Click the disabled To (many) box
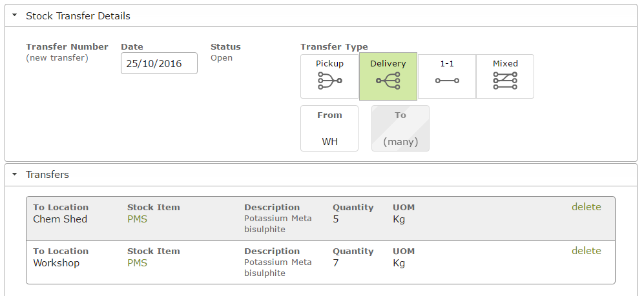Image resolution: width=644 pixels, height=296 pixels. (400, 128)
